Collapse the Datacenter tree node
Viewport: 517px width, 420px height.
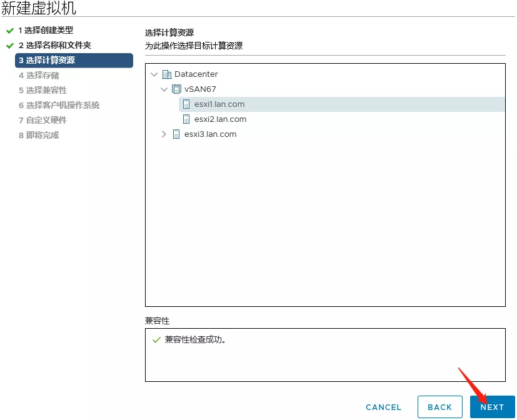pos(154,74)
